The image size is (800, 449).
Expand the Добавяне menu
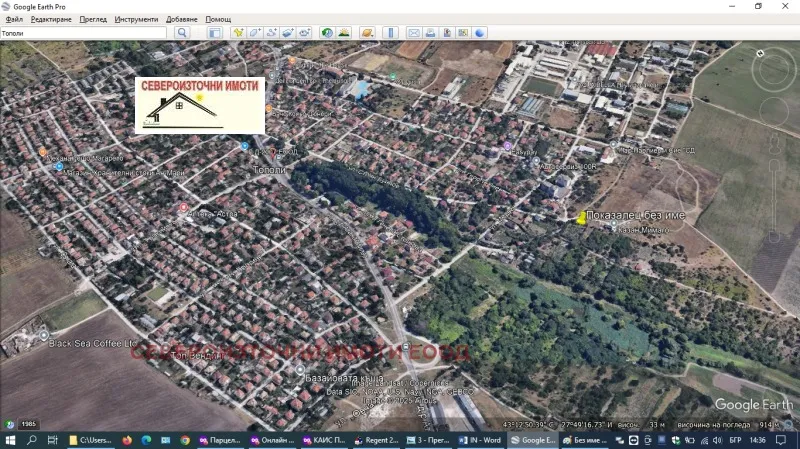pos(182,19)
